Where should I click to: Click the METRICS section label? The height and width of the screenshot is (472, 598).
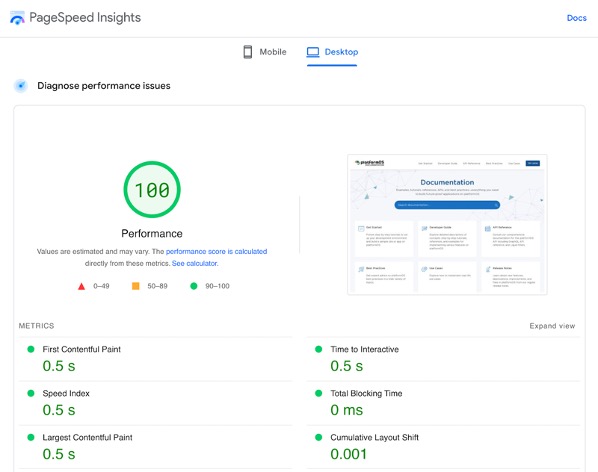click(37, 326)
